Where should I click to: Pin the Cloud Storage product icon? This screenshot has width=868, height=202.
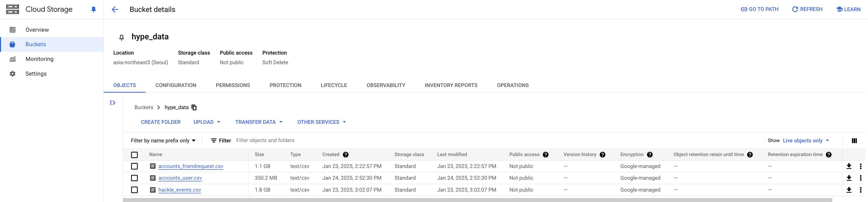pos(94,9)
